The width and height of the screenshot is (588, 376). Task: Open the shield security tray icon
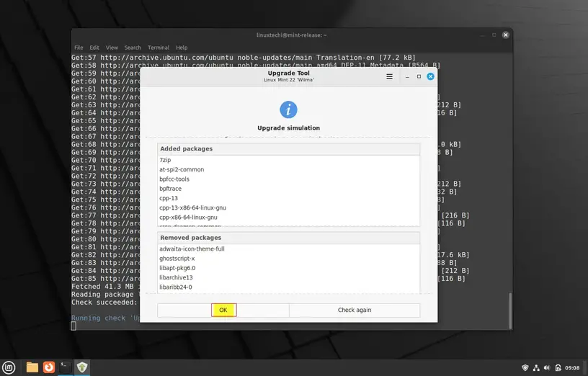525,368
